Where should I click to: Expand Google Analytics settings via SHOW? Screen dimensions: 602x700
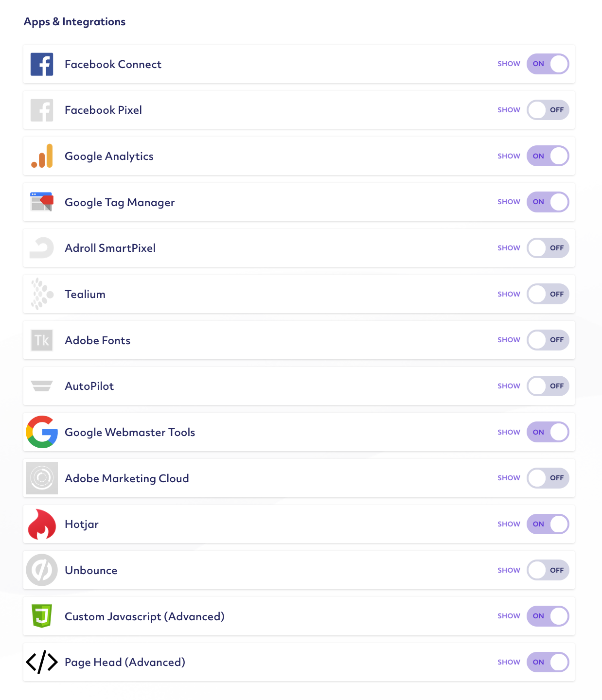pos(509,156)
